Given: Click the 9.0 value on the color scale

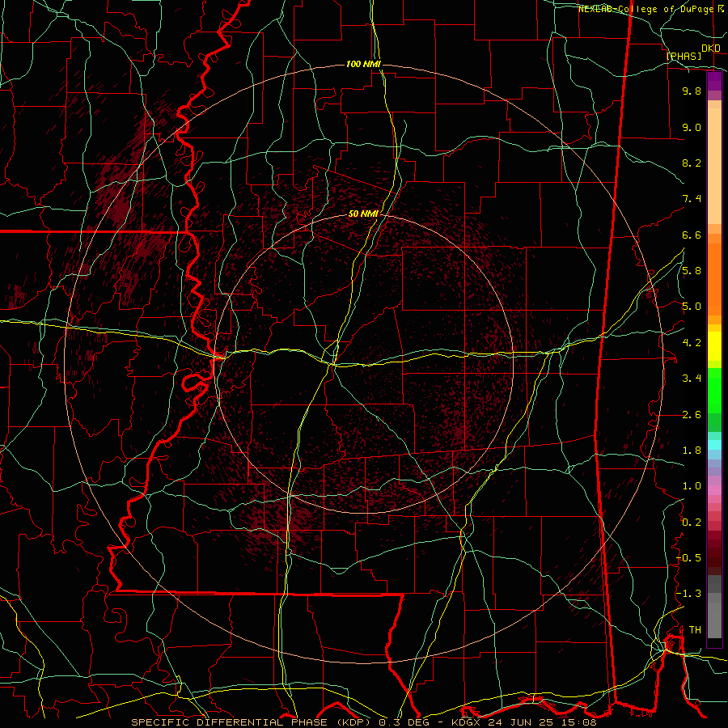Looking at the screenshot, I should [x=692, y=128].
